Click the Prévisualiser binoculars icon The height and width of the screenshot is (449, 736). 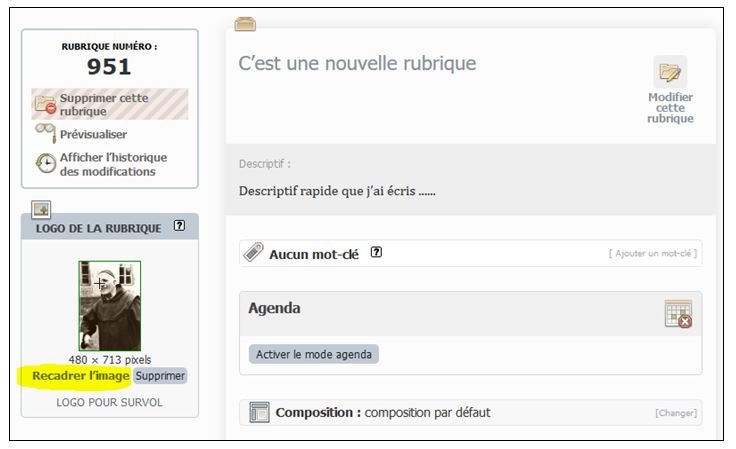pos(46,132)
